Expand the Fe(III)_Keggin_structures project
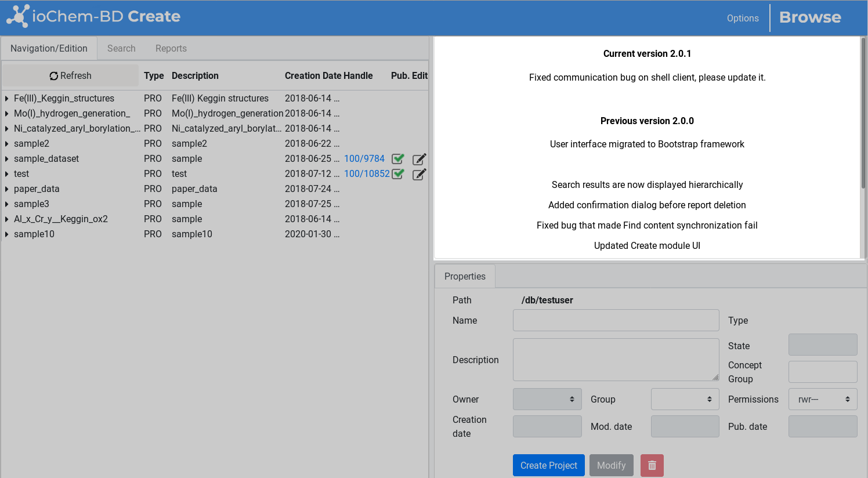Viewport: 868px width, 478px height. [6, 99]
